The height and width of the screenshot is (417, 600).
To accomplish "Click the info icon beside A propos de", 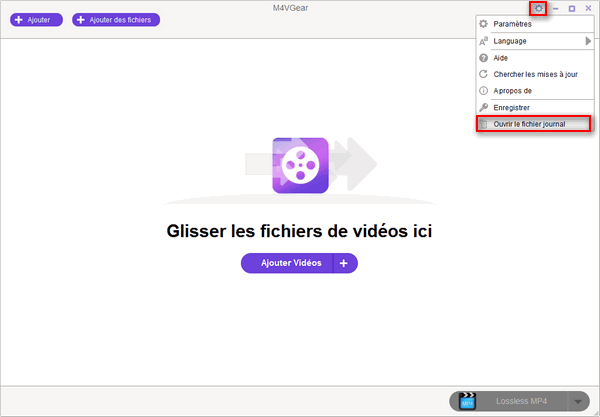I will pyautogui.click(x=484, y=90).
